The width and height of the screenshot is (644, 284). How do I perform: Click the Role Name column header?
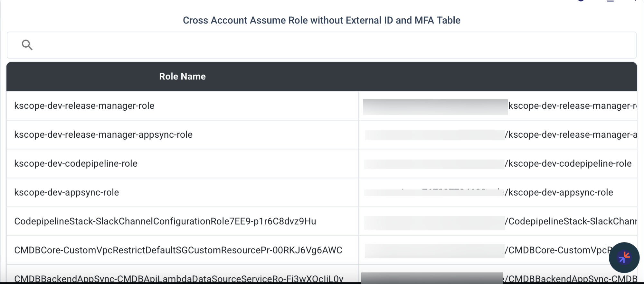click(182, 77)
